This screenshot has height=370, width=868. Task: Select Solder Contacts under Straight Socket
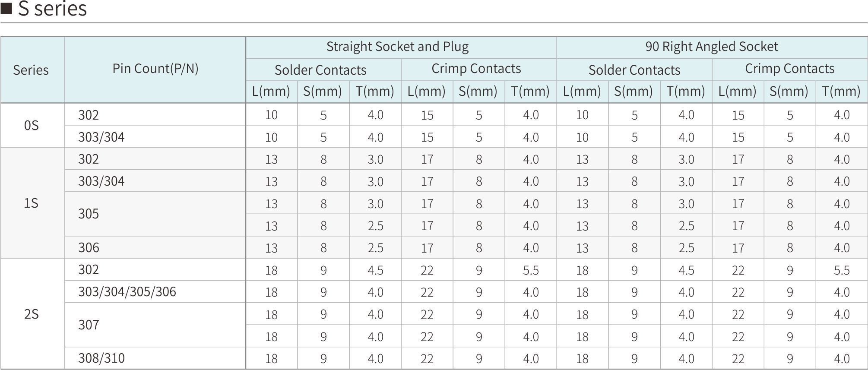tap(320, 70)
